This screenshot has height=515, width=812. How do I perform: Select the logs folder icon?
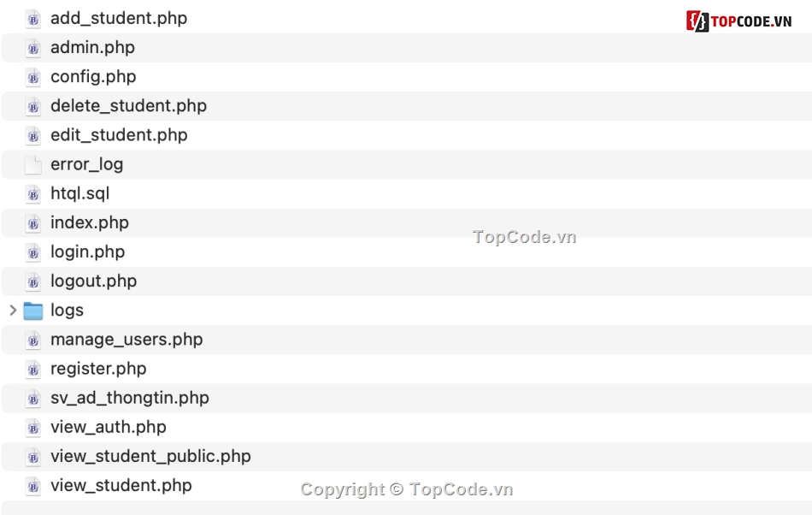point(33,311)
